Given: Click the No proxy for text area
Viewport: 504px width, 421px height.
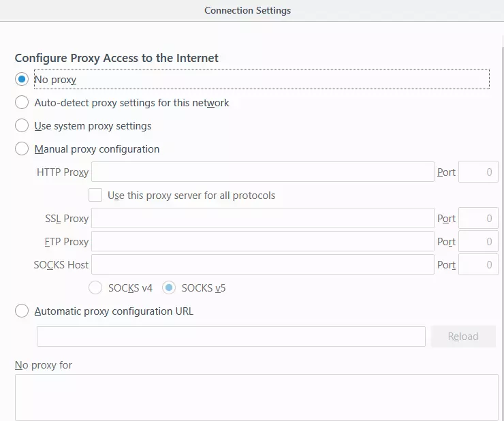Looking at the screenshot, I should [256, 398].
